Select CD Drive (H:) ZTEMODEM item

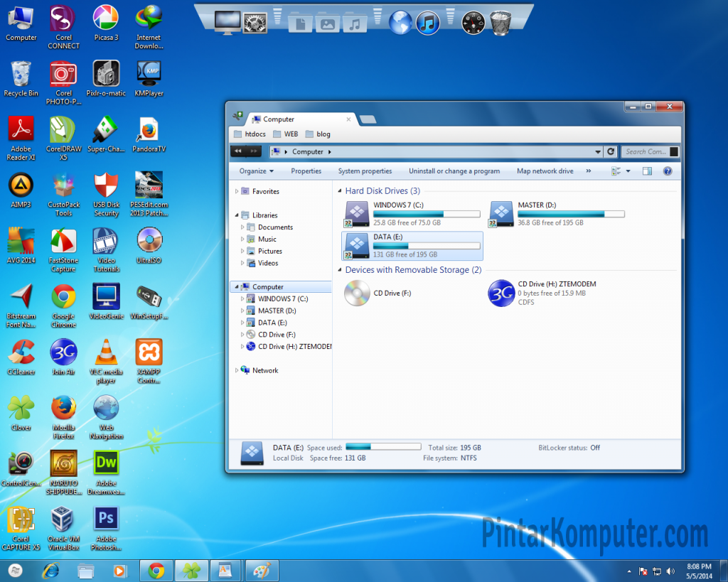[x=557, y=293]
